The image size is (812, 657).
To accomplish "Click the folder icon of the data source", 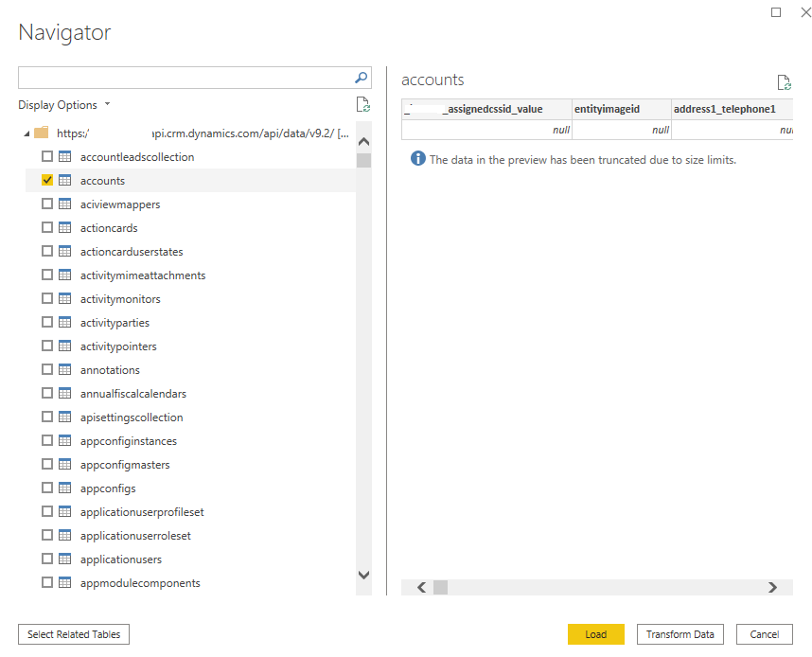I will click(42, 133).
